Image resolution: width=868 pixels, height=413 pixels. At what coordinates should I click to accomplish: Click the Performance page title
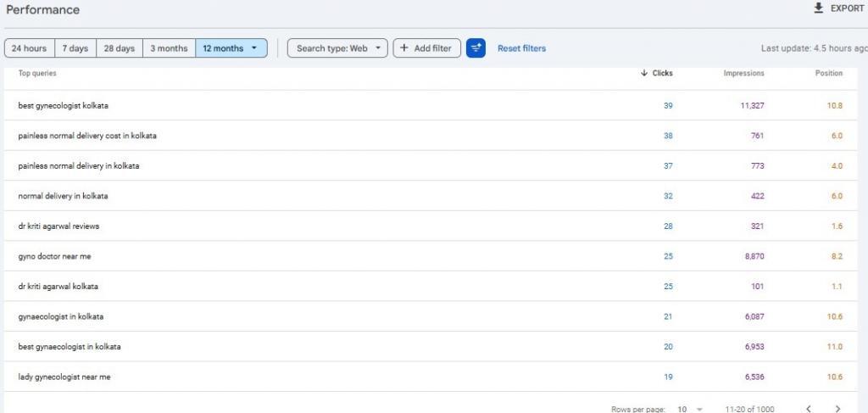click(x=42, y=9)
